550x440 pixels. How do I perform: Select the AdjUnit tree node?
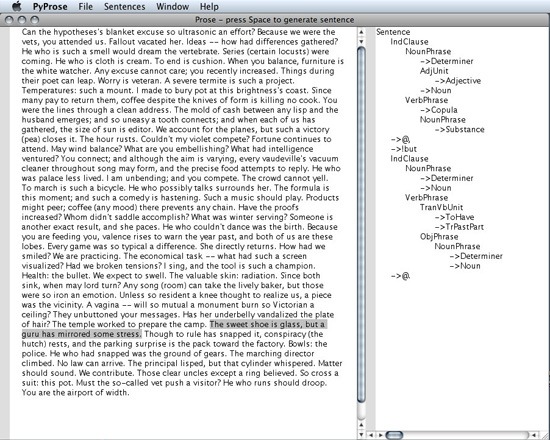coord(434,71)
